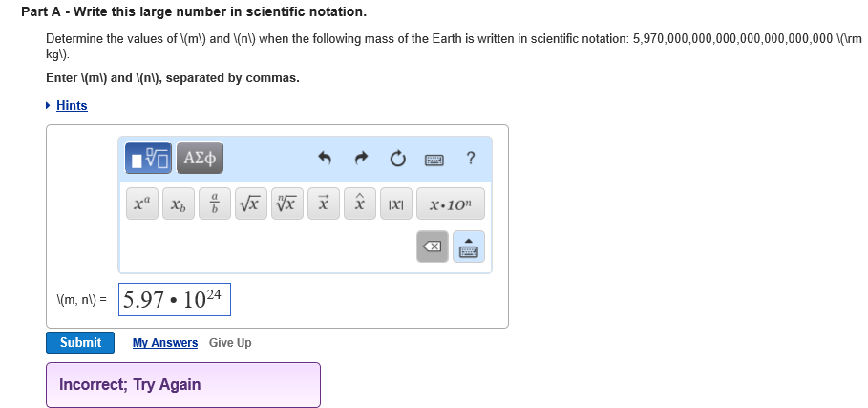
Task: Expand the Hints section
Action: 72,105
